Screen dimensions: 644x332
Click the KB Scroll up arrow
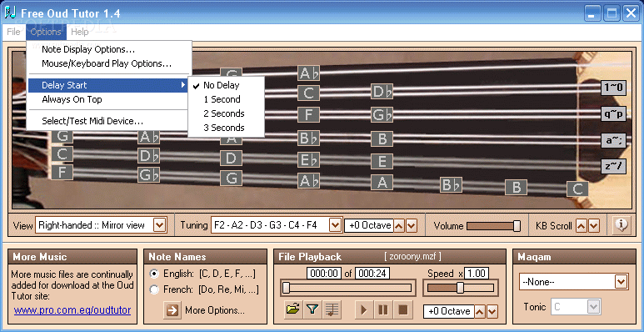582,225
